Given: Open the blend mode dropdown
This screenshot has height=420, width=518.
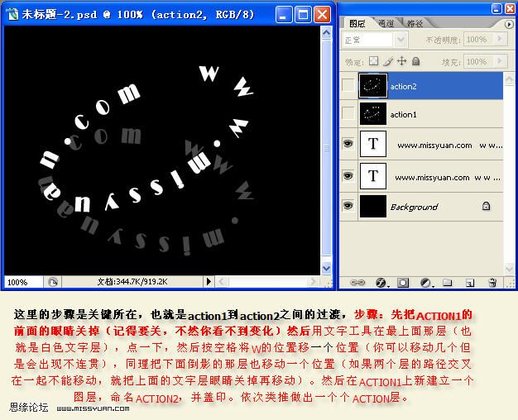Looking at the screenshot, I should coord(400,40).
